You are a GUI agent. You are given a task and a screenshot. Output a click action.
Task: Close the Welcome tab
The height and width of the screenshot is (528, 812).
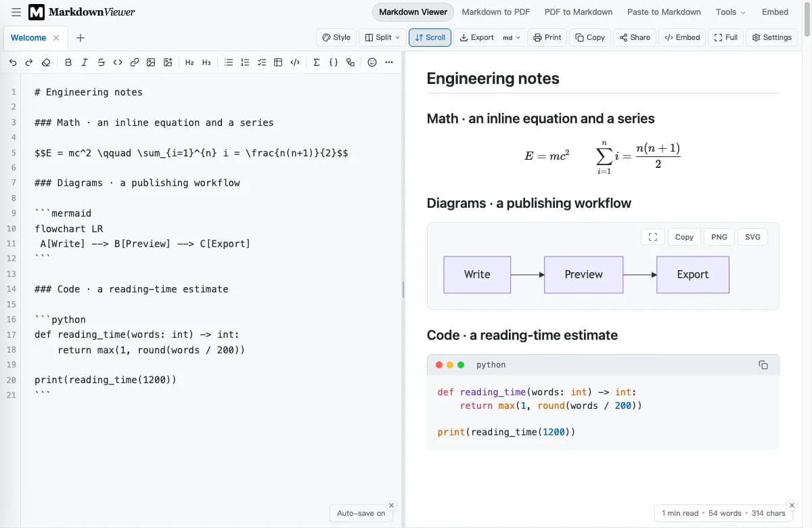[x=56, y=38]
